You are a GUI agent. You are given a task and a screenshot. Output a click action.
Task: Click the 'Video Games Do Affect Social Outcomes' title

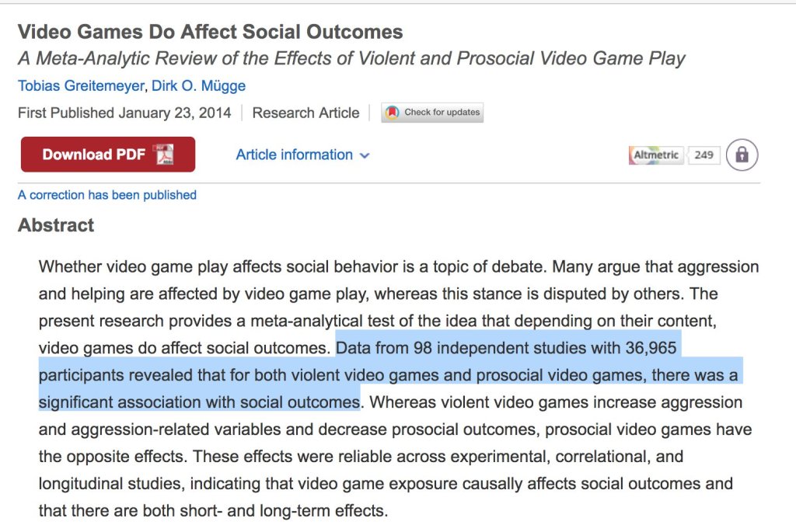click(210, 32)
